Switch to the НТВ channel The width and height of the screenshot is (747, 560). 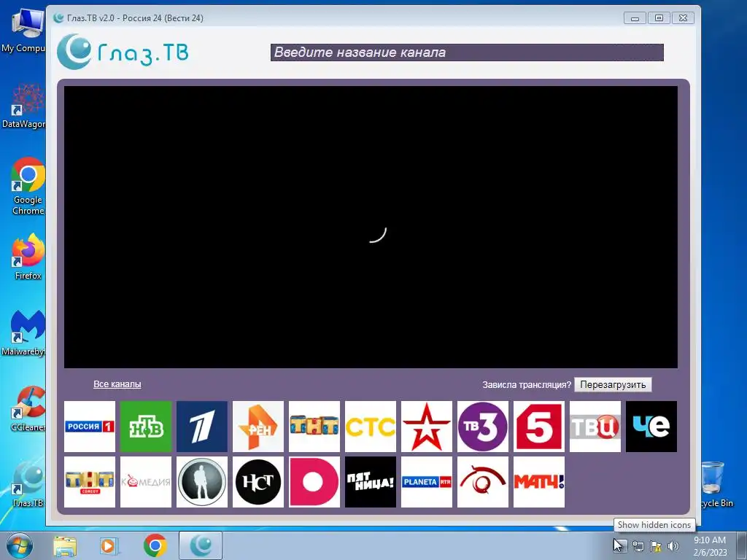click(146, 426)
